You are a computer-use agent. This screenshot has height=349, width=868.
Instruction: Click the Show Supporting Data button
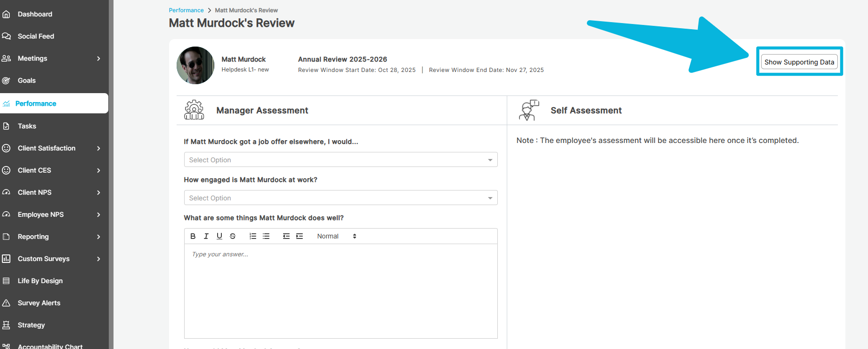coord(799,62)
